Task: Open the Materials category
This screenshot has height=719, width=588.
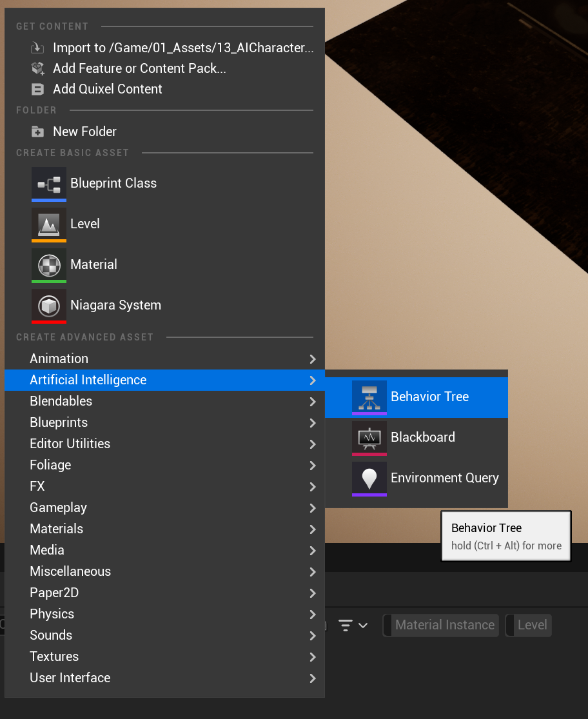Action: (x=164, y=529)
